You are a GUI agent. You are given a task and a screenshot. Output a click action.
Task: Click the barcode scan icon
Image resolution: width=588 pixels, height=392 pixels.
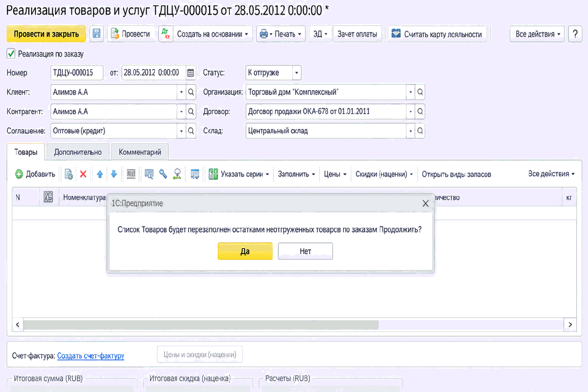point(131,174)
